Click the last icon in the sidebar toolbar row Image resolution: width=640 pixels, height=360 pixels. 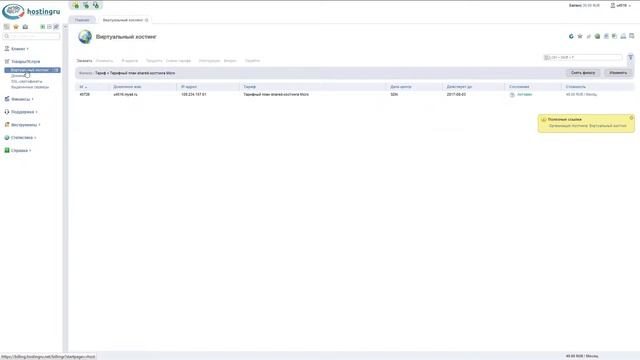(56, 27)
